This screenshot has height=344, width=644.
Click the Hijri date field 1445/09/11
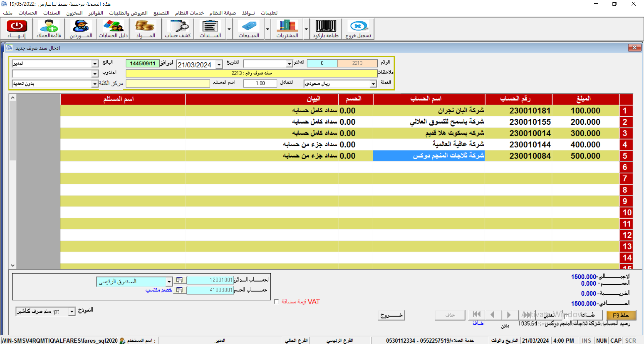[x=143, y=63]
